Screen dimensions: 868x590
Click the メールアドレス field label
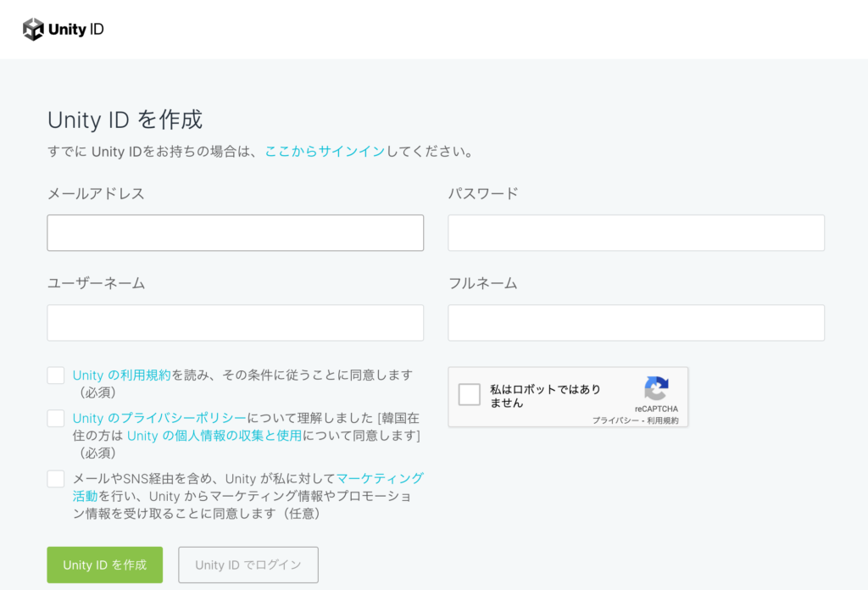tap(96, 194)
